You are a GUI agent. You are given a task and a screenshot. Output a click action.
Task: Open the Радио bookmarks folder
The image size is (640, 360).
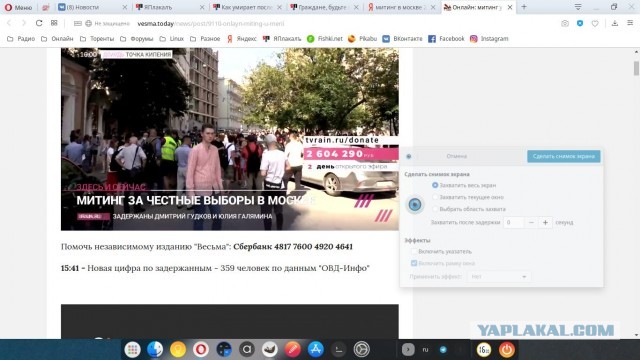21,39
